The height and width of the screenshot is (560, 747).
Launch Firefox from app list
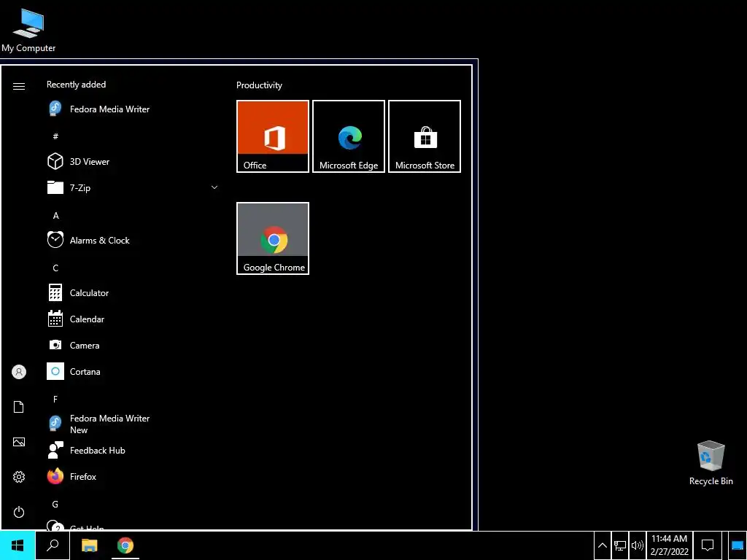pyautogui.click(x=132, y=476)
